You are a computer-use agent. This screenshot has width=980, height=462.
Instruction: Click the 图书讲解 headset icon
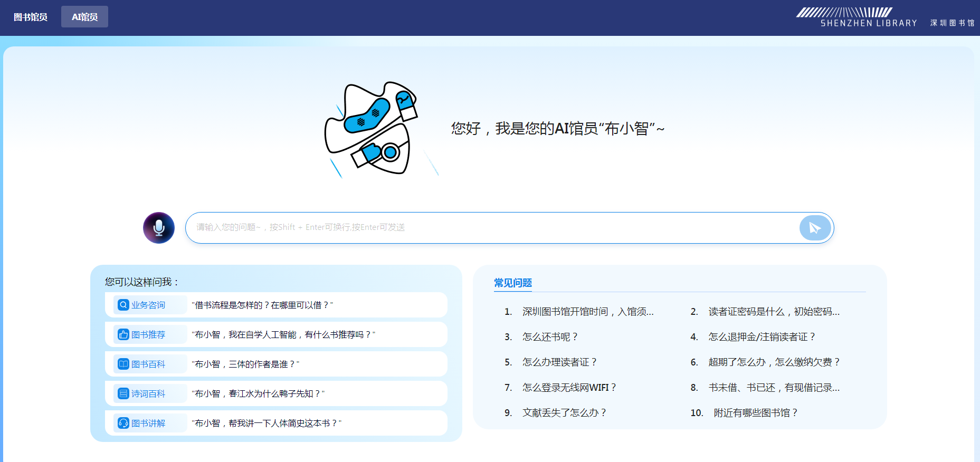coord(123,423)
